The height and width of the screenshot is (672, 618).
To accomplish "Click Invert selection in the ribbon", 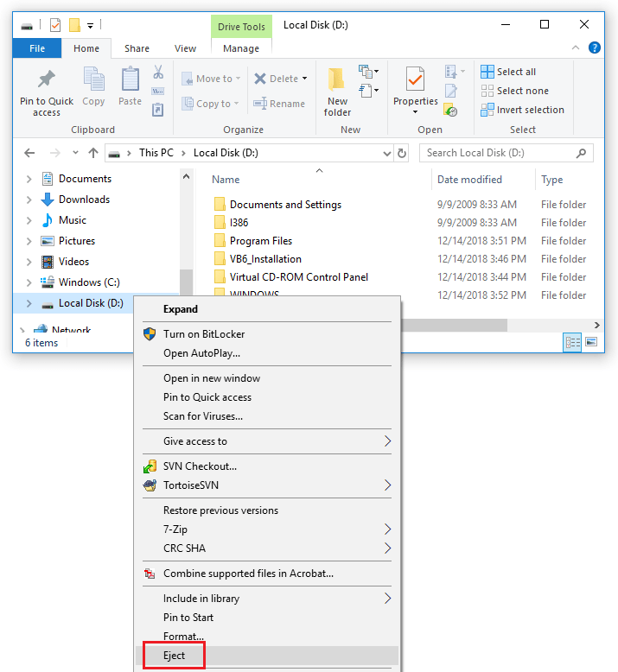I will click(x=522, y=110).
